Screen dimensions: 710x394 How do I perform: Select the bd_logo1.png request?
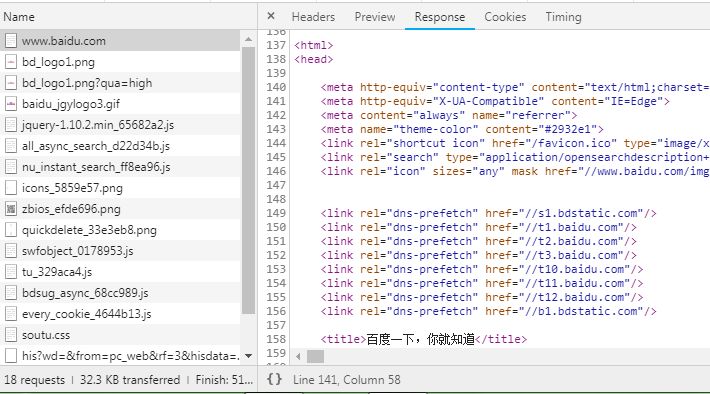(120, 62)
